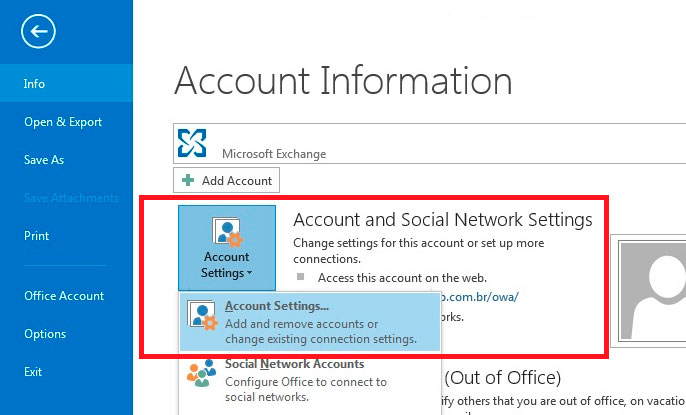
Task: Click the back arrow circle icon
Action: [38, 31]
